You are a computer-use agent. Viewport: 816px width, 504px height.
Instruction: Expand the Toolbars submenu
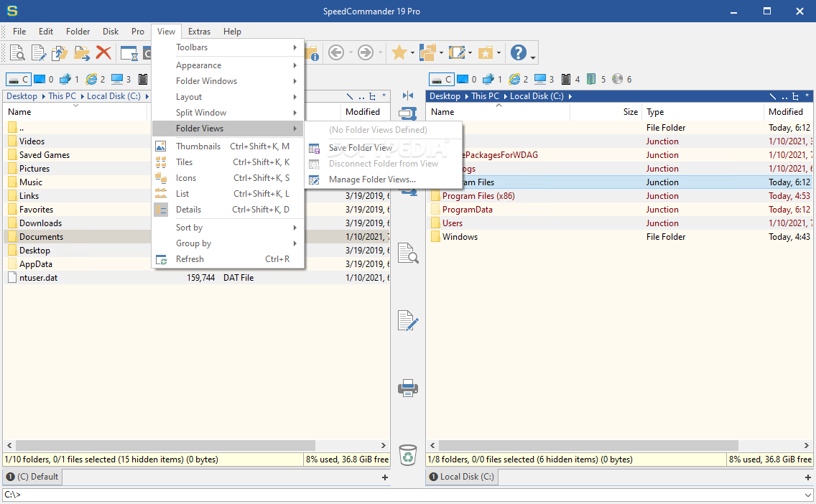click(x=228, y=47)
